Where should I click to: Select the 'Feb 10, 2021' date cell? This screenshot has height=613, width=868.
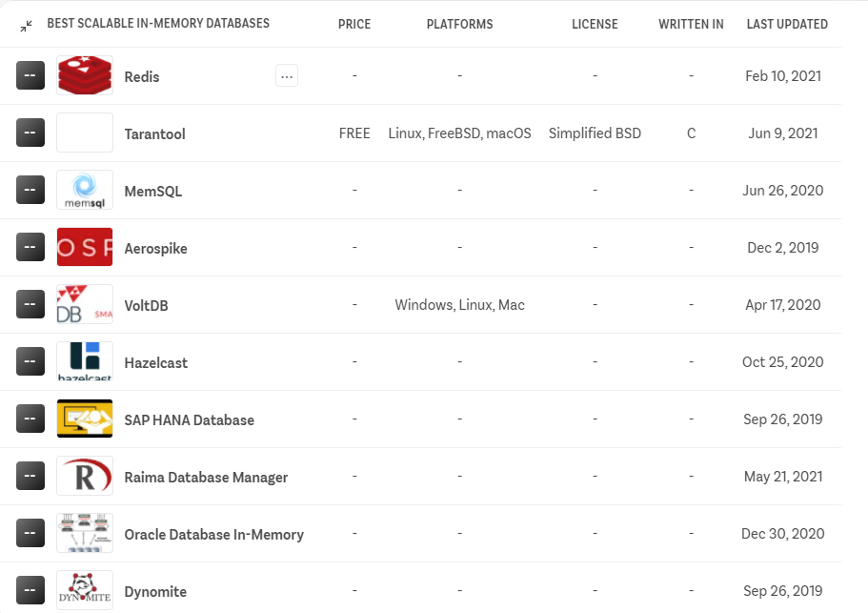pos(783,76)
